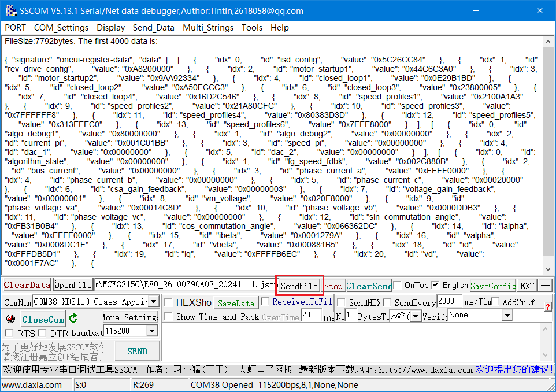Click the Stop button
Image resolution: width=556 pixels, height=392 pixels.
click(333, 285)
